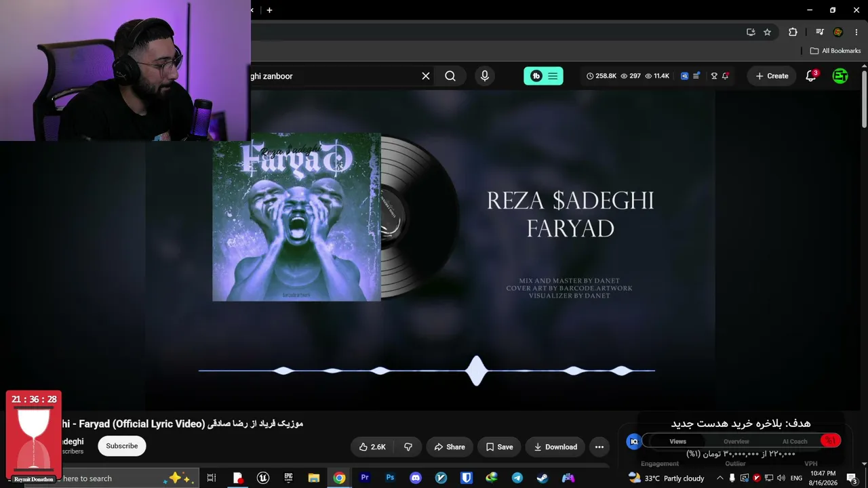
Task: Switch to the Overview tab
Action: [x=736, y=441]
